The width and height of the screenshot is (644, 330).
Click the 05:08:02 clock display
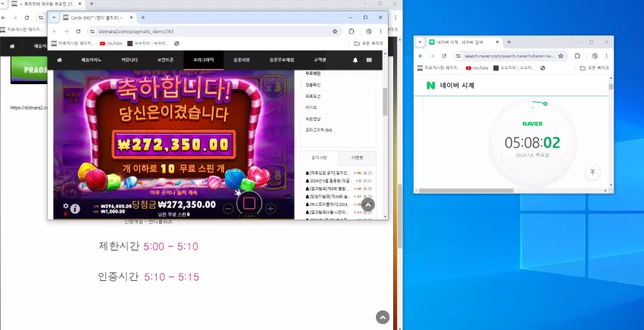point(533,142)
